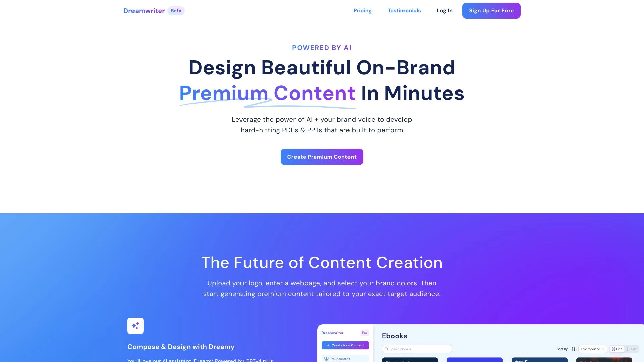Viewport: 644px width, 362px height.
Task: Open the Pricing menu item
Action: (x=362, y=11)
